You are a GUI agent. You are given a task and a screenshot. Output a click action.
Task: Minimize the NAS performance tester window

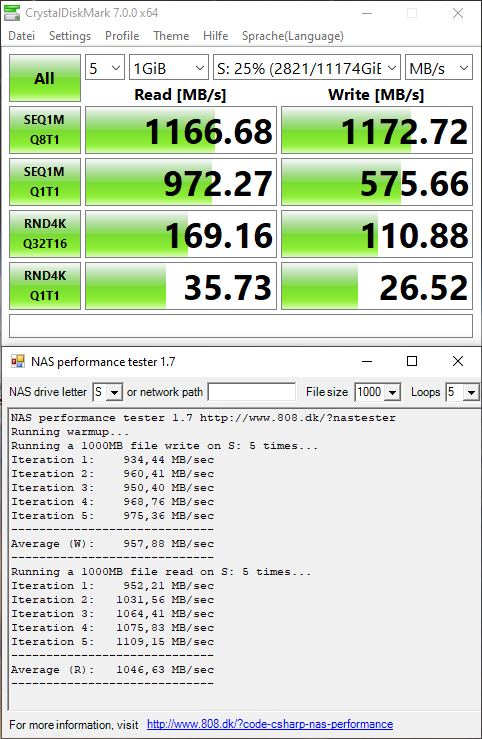click(x=367, y=361)
